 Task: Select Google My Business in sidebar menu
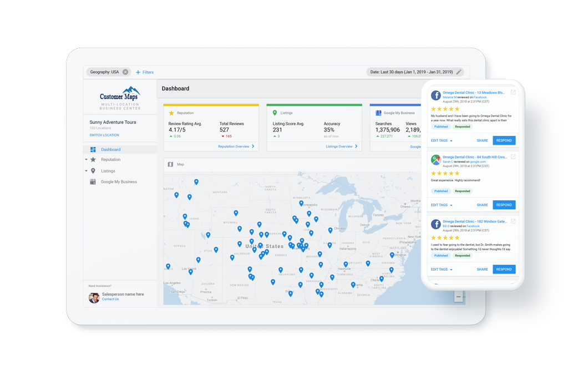119,182
